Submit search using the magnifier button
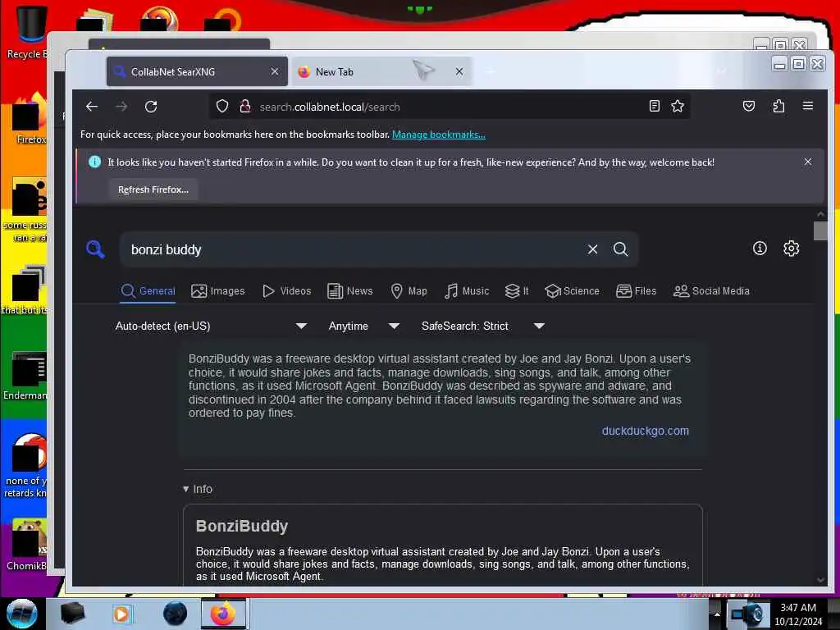 coord(620,249)
